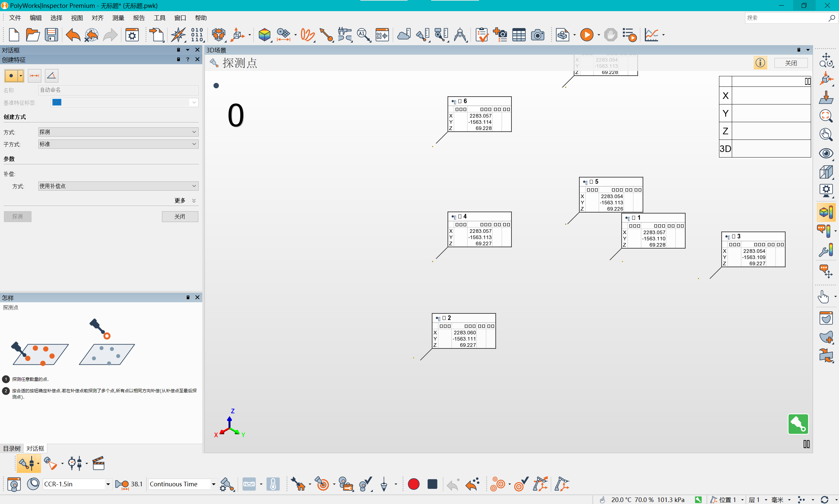Toggle the eye visibility icon in right sidebar
This screenshot has width=839, height=504.
826,154
